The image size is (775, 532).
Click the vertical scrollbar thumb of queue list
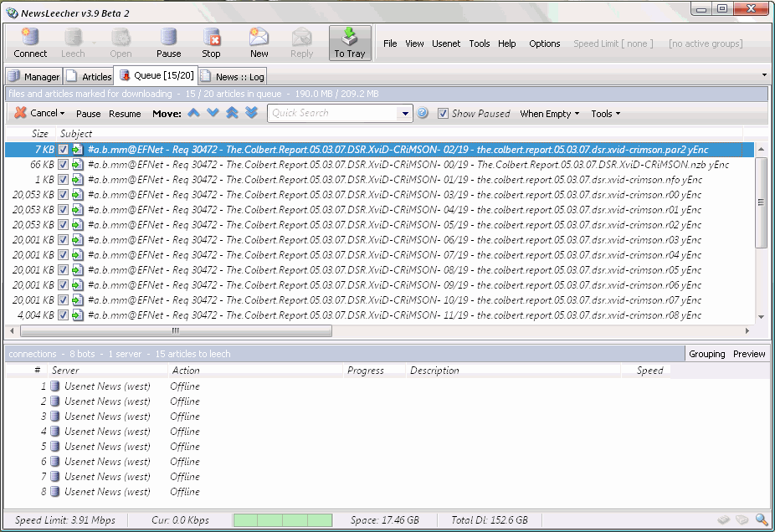tap(761, 202)
